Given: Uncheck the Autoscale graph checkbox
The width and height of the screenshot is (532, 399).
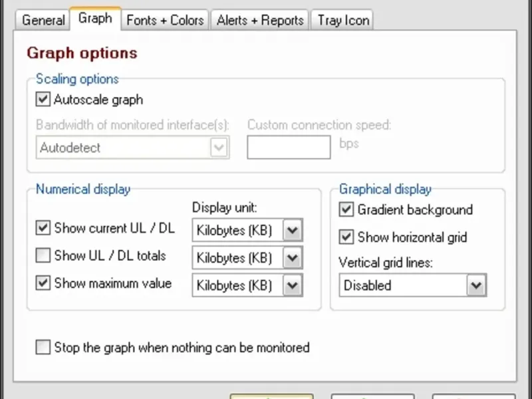Looking at the screenshot, I should (43, 100).
